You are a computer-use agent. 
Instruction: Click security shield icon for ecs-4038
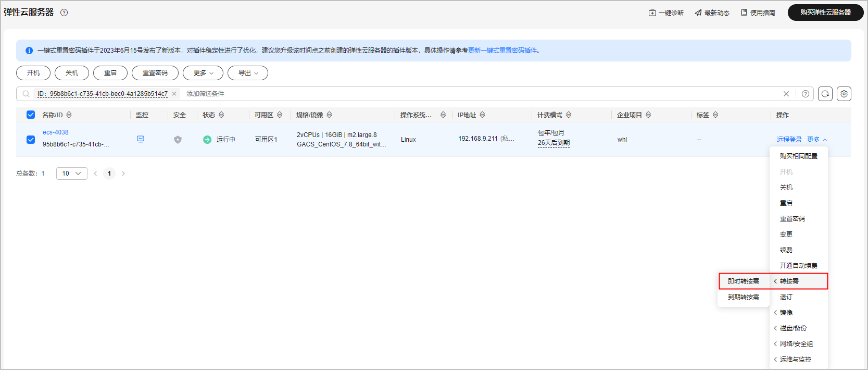(x=178, y=140)
